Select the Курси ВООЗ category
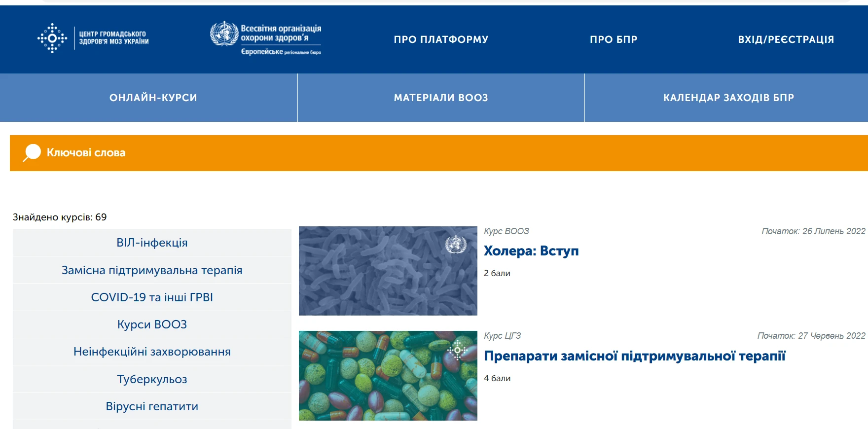This screenshot has height=429, width=868. pos(152,324)
